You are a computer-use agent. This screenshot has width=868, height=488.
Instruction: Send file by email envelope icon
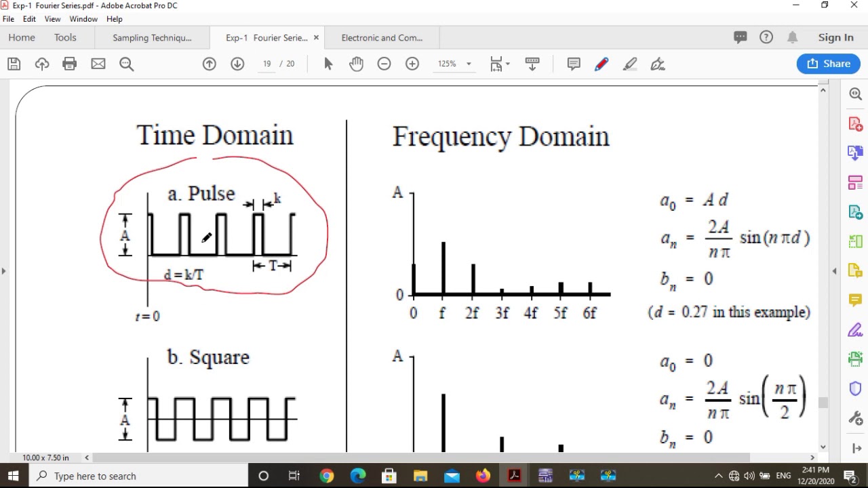point(98,64)
